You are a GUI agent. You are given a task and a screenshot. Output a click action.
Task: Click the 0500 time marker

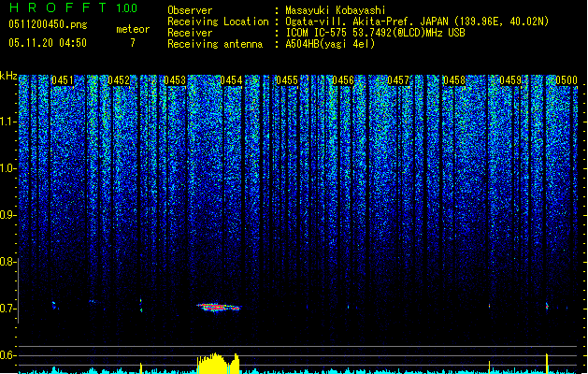click(x=566, y=80)
